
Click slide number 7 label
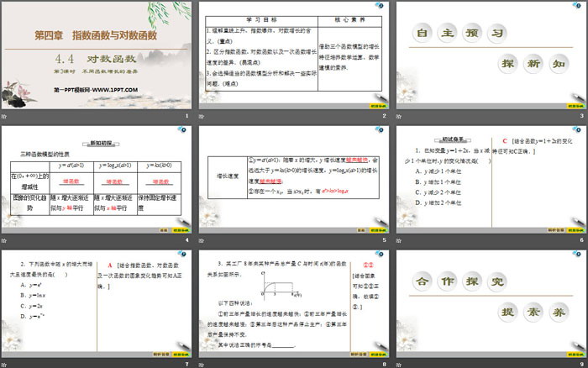coord(186,365)
